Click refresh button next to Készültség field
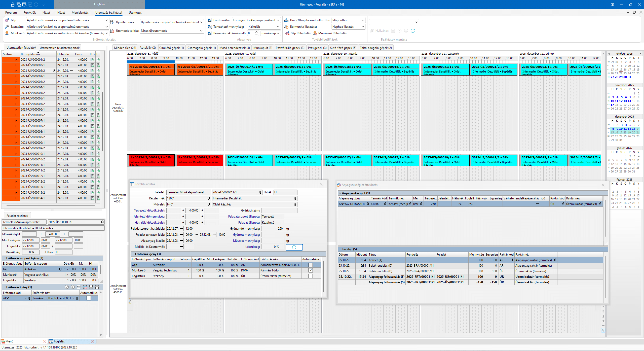 [294, 247]
